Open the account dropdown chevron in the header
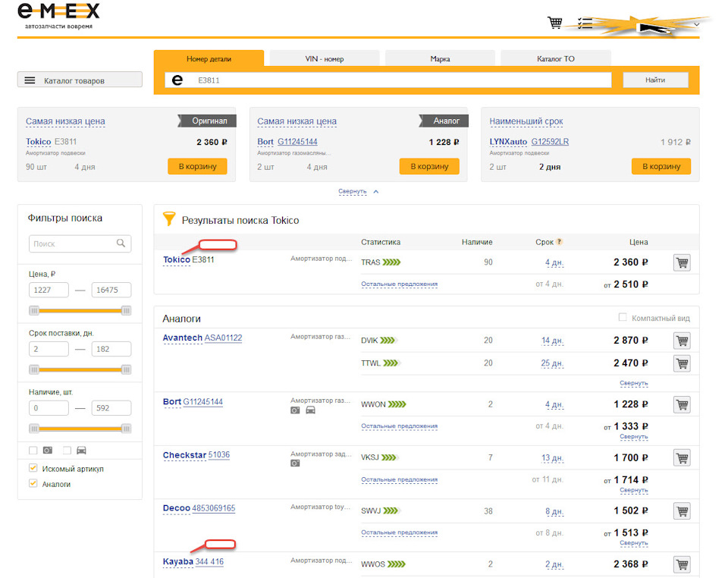The height and width of the screenshot is (578, 728). 696,24
